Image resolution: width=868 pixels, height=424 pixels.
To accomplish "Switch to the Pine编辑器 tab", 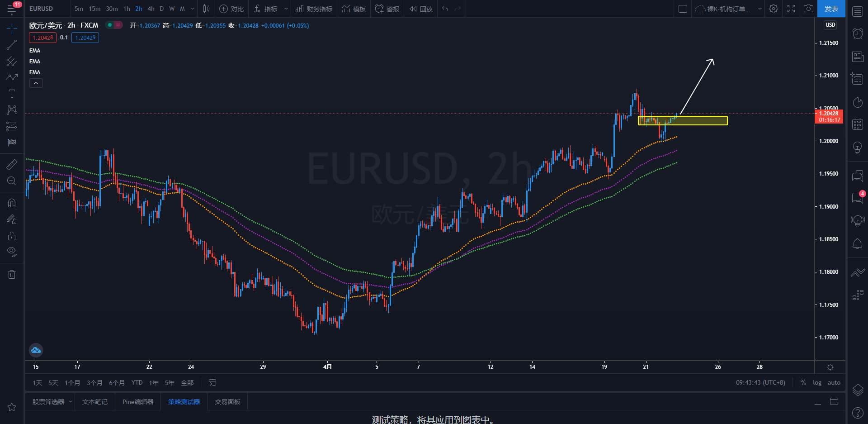I will (x=138, y=402).
